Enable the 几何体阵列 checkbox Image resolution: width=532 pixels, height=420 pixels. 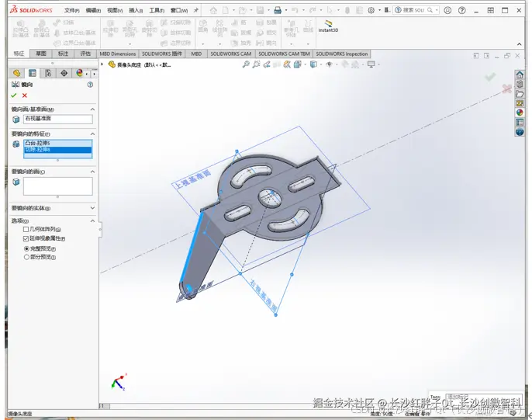pos(26,230)
